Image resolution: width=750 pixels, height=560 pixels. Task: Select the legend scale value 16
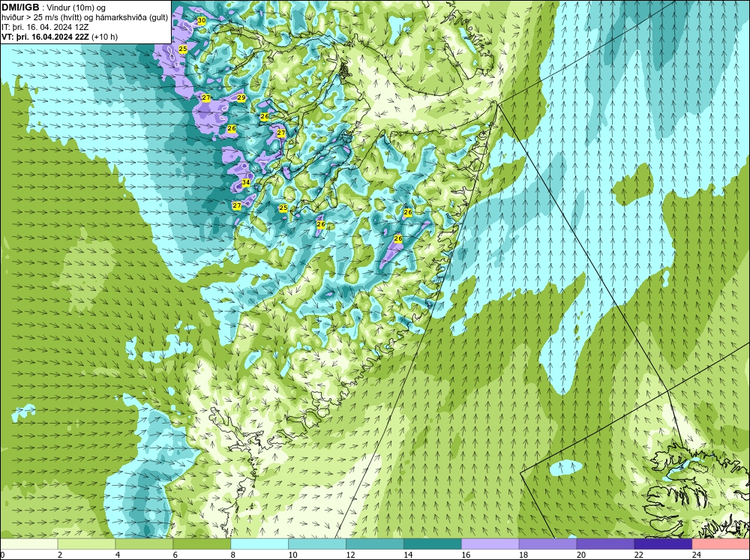point(466,555)
